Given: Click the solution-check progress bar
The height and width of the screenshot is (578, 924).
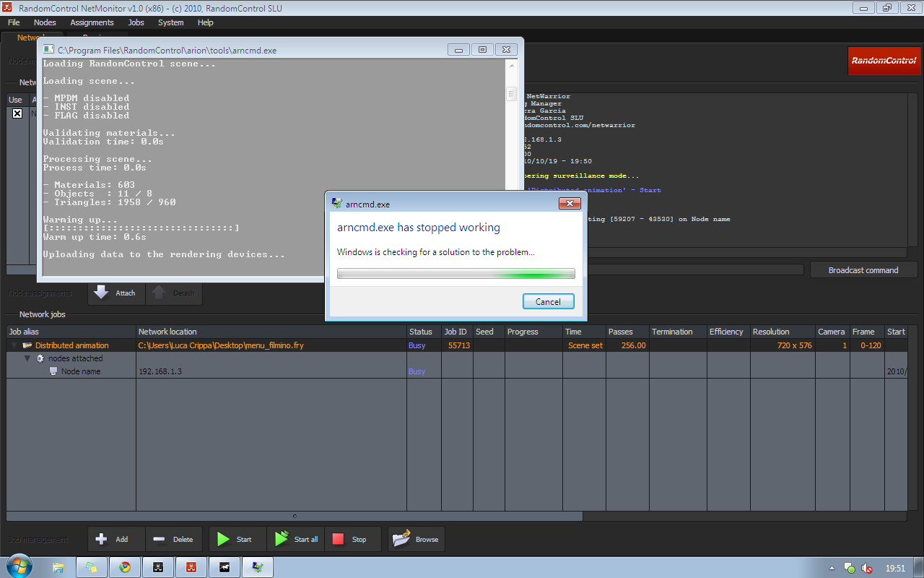Looking at the screenshot, I should point(456,274).
